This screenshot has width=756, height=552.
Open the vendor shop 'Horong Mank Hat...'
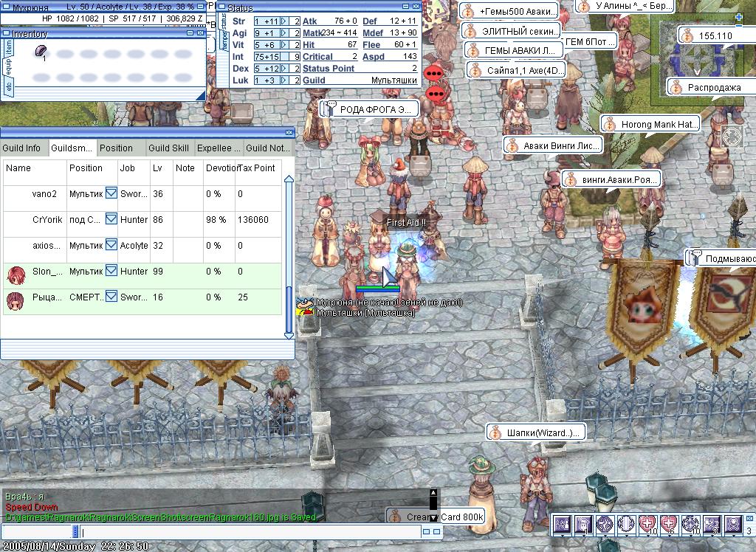[650, 125]
